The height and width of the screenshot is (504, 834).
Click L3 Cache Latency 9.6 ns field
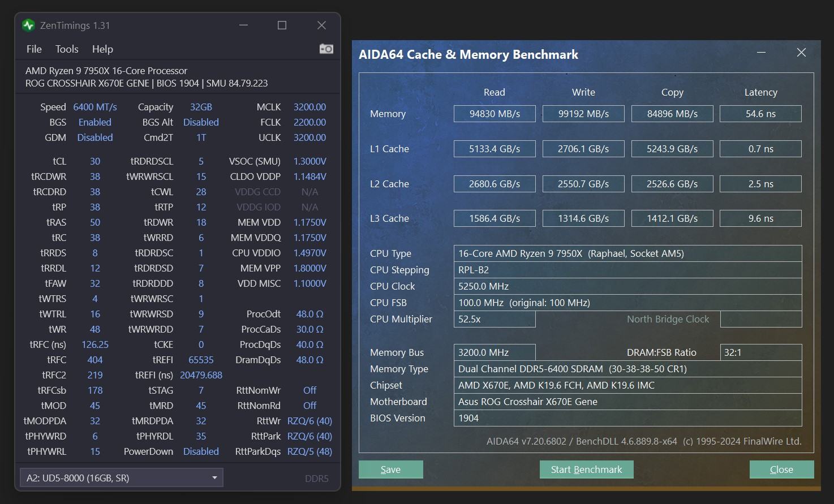tap(760, 218)
